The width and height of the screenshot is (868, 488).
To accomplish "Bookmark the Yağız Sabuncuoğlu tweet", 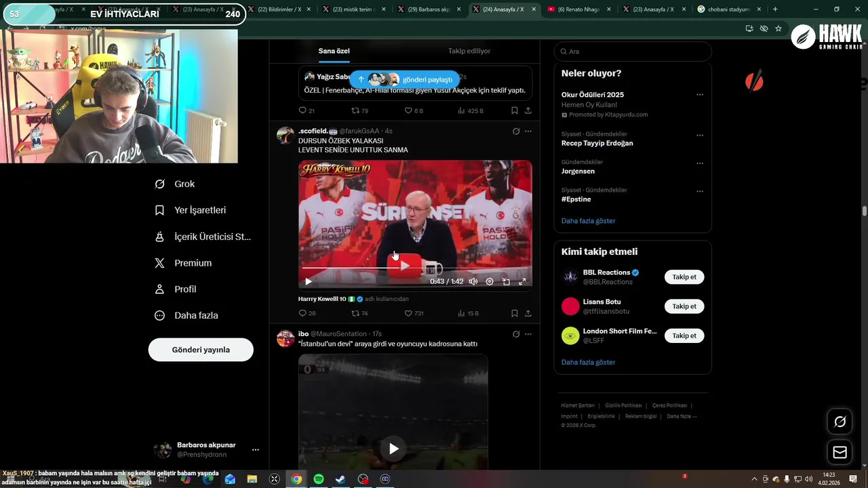I will (x=514, y=110).
